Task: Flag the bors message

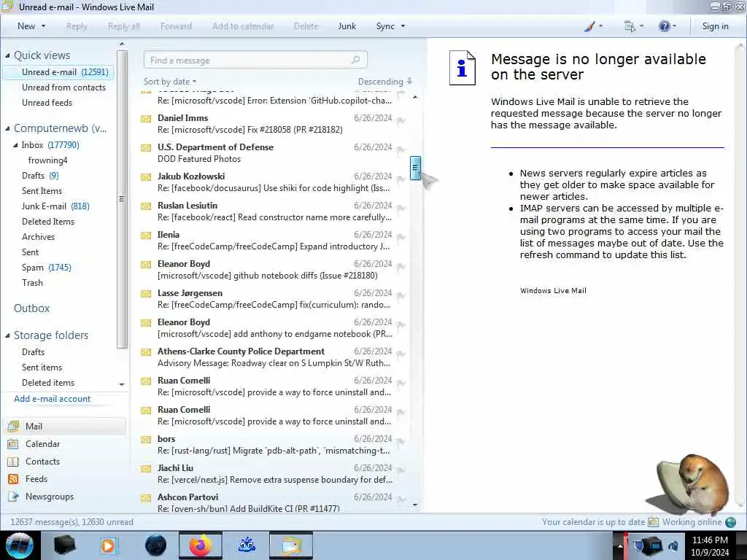Action: 400,441
